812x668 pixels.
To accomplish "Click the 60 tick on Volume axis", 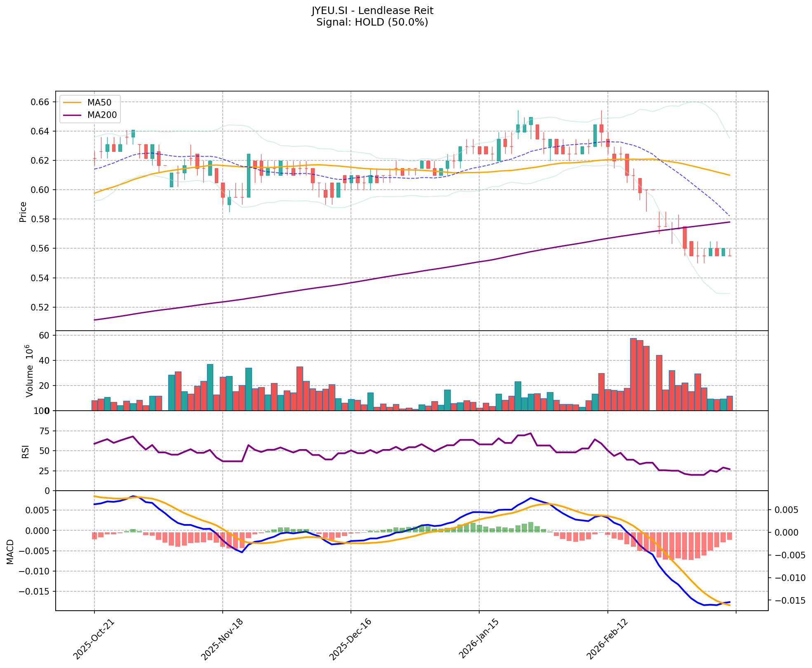I will click(x=45, y=335).
